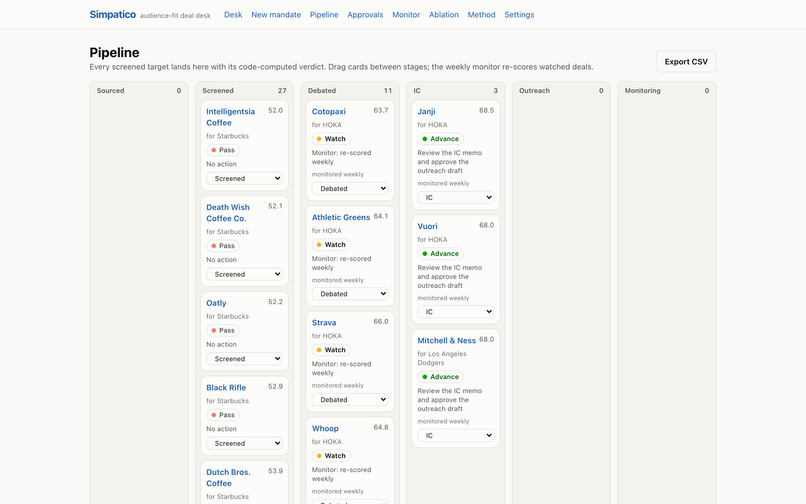Click the Monitoring column header
806x504 pixels.
click(643, 91)
